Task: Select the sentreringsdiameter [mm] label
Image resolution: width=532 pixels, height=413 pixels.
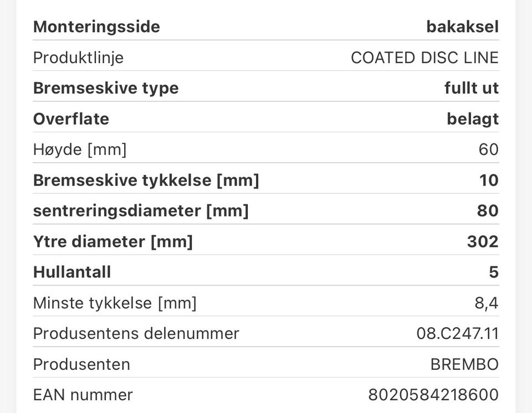Action: point(141,211)
